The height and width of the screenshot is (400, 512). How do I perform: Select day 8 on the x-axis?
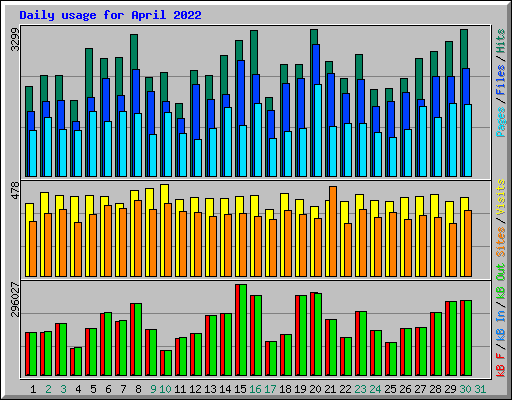(x=138, y=389)
